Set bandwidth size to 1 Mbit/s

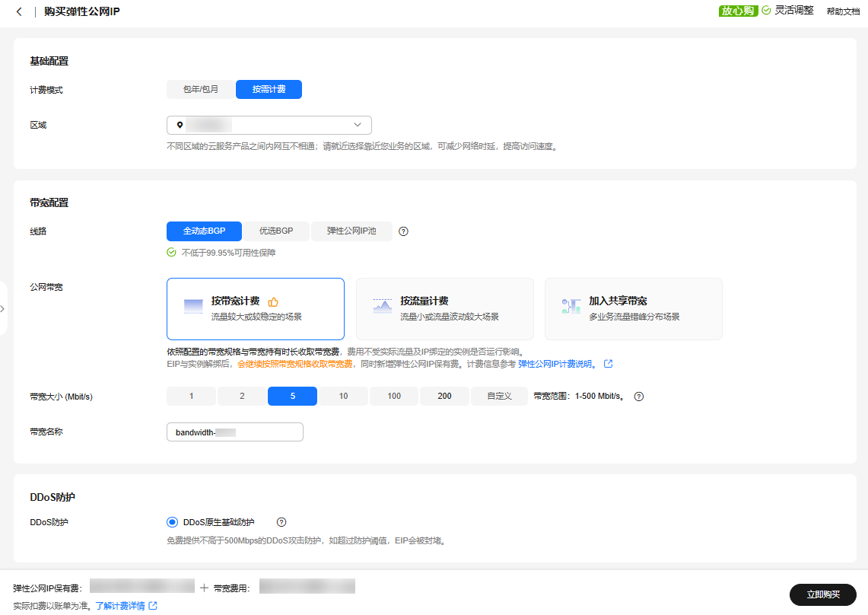tap(192, 396)
